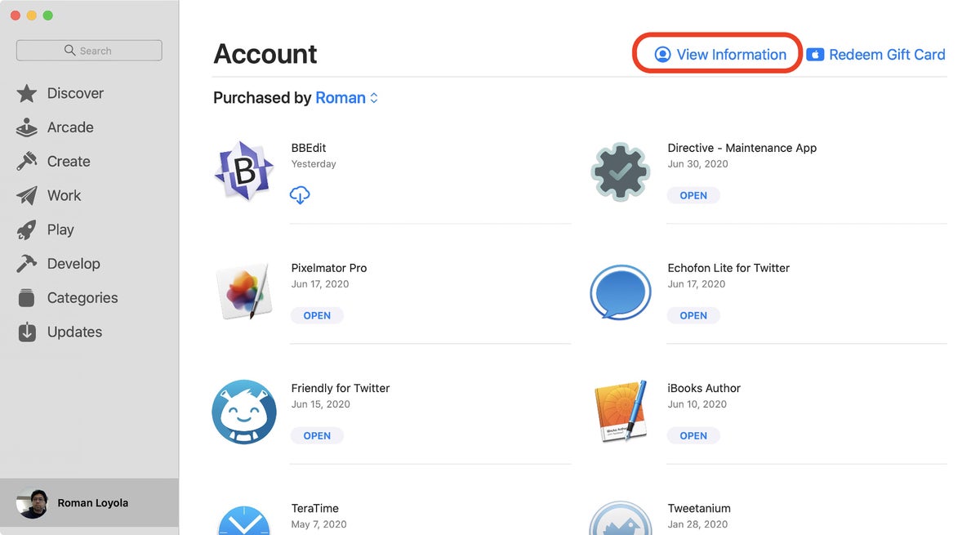Click inside the Search field
This screenshot has width=980, height=535.
(x=89, y=51)
